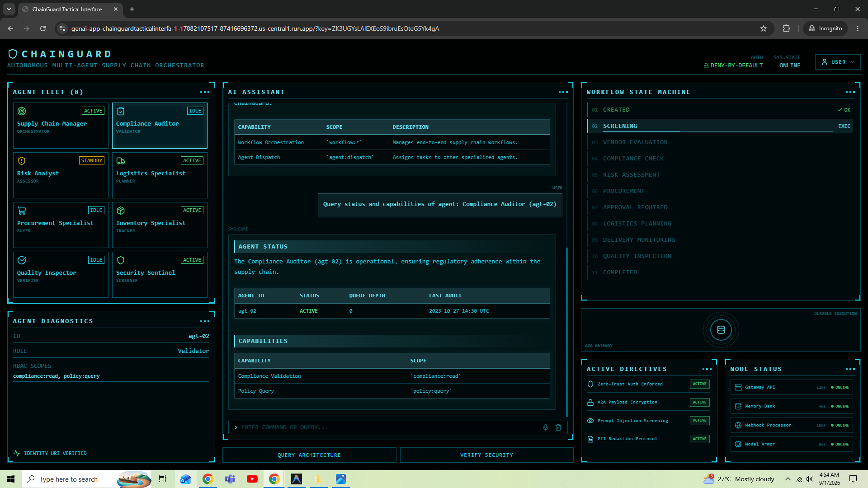The image size is (868, 488).
Task: Click the Procurement Specialist cart icon
Action: pyautogui.click(x=22, y=211)
